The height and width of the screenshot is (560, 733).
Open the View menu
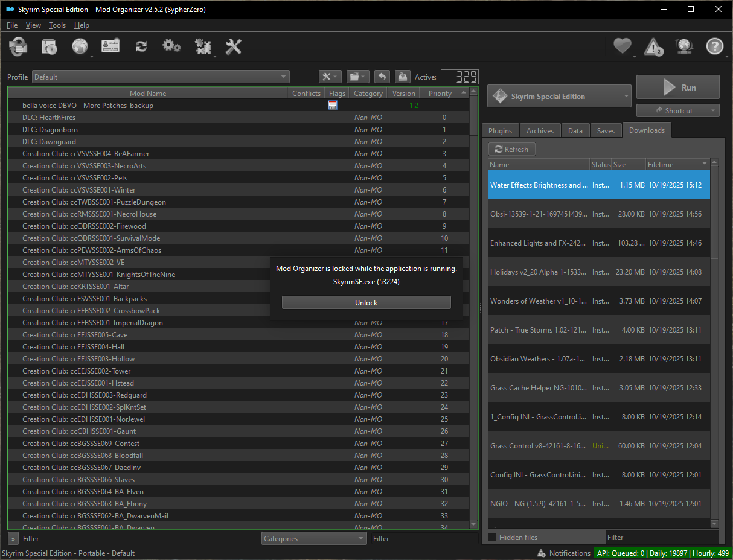33,25
